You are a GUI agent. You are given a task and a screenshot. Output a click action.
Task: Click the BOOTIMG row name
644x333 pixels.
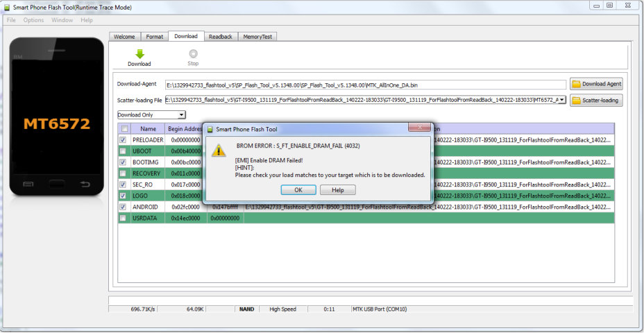click(146, 162)
